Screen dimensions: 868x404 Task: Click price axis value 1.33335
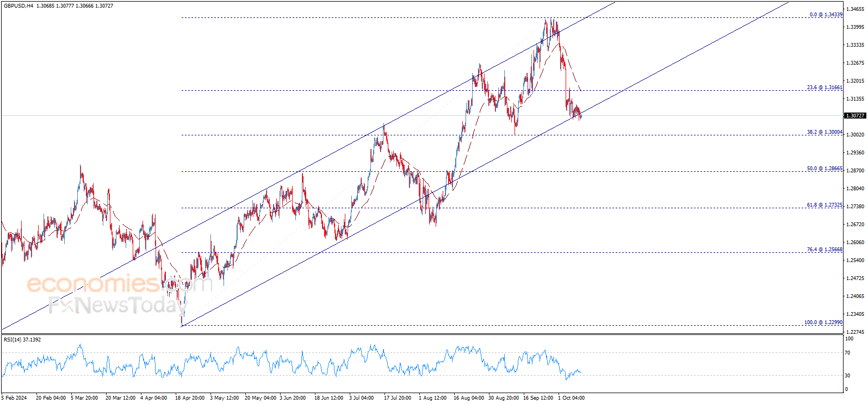point(855,45)
